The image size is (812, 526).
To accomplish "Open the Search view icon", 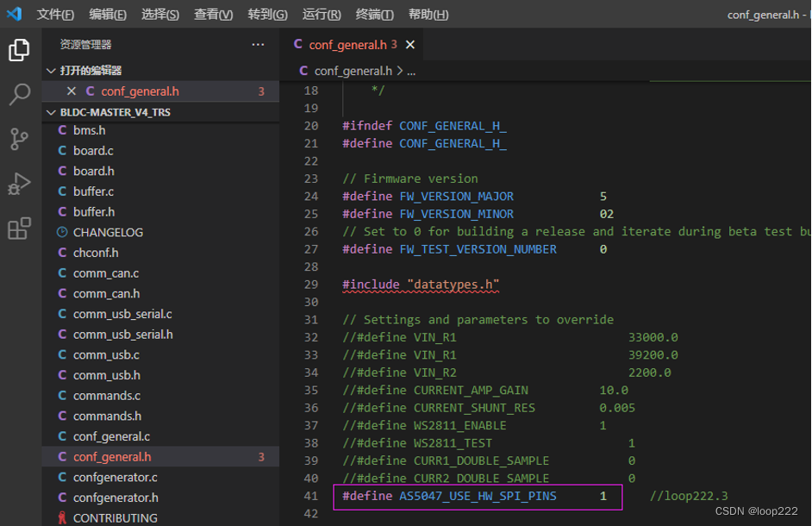I will [19, 95].
